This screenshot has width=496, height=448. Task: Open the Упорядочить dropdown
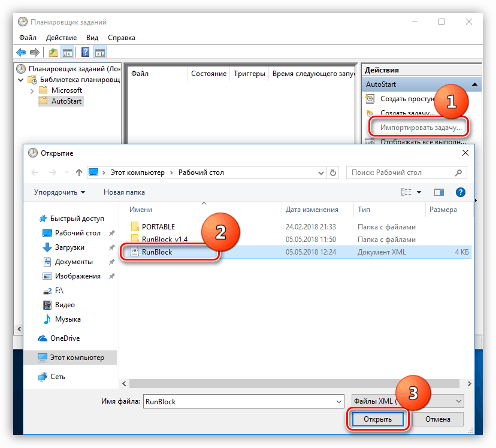point(60,192)
